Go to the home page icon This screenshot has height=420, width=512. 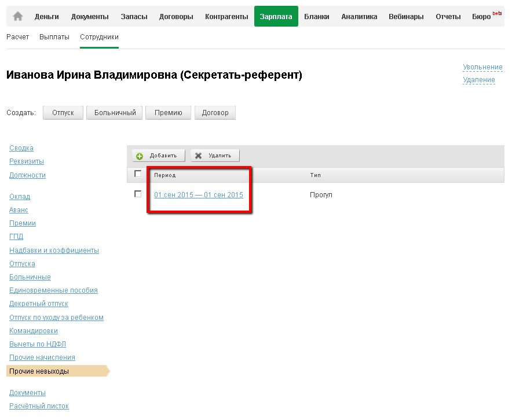click(x=18, y=16)
